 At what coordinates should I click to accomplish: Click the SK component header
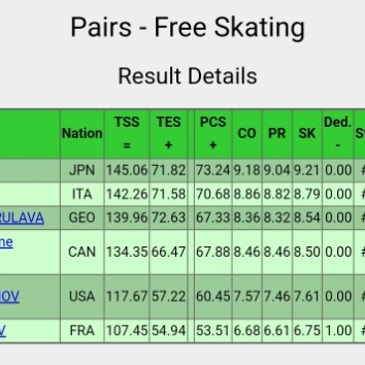click(307, 133)
